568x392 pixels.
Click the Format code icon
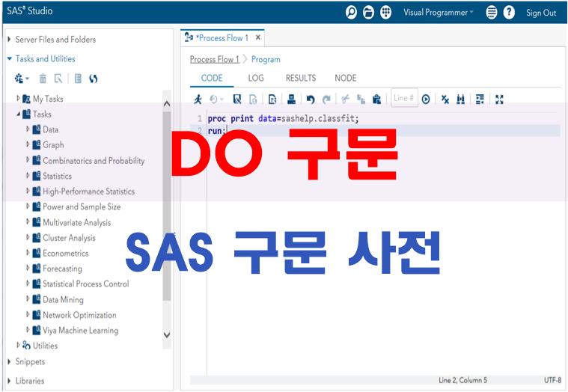480,99
